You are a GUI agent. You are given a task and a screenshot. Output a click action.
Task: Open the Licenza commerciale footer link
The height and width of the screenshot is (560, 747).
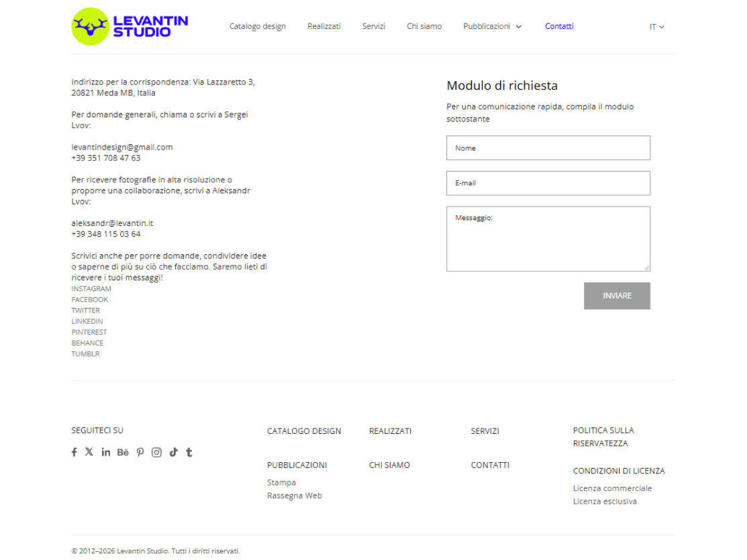[x=612, y=488]
